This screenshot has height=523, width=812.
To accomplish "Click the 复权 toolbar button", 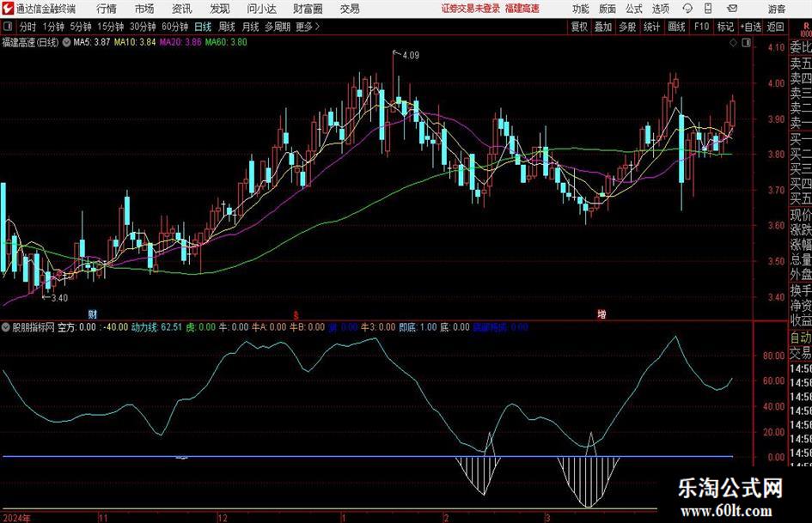I will [x=579, y=27].
